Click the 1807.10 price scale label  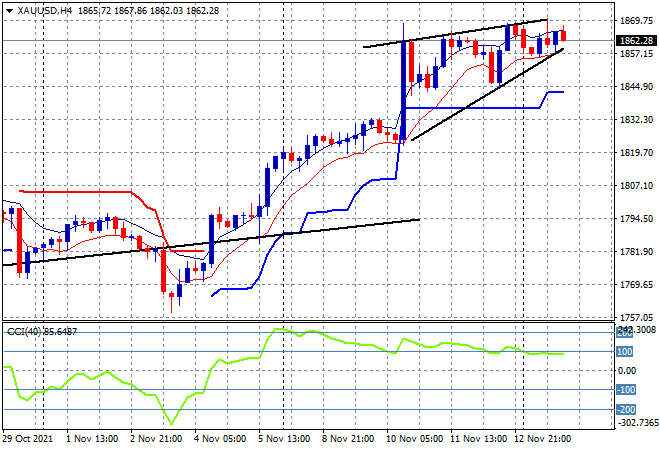636,186
